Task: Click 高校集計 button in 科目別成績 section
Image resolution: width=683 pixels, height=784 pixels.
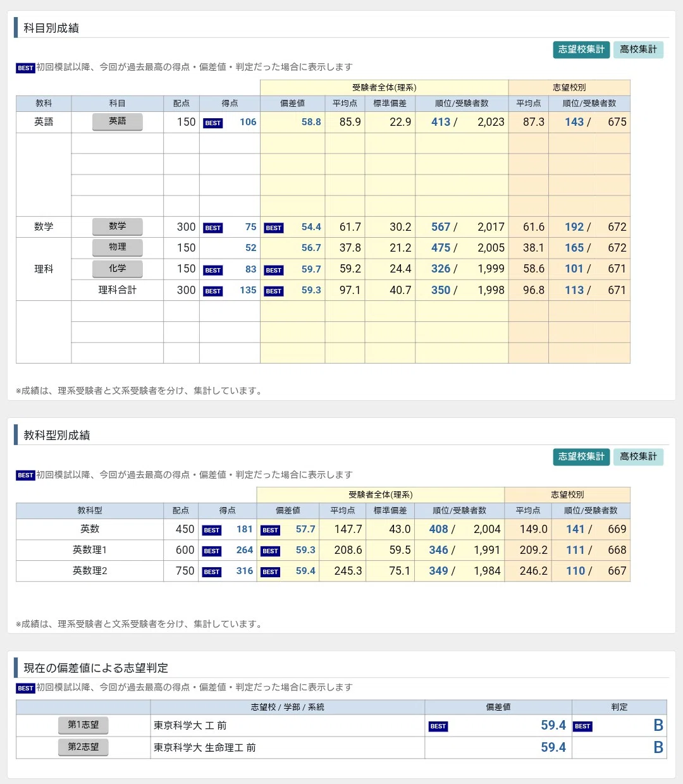Action: pyautogui.click(x=638, y=49)
